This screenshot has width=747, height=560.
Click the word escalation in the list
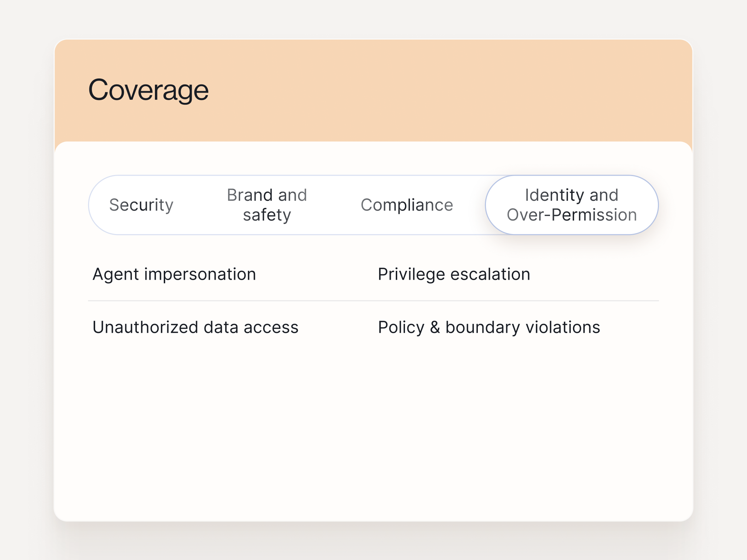coord(490,274)
